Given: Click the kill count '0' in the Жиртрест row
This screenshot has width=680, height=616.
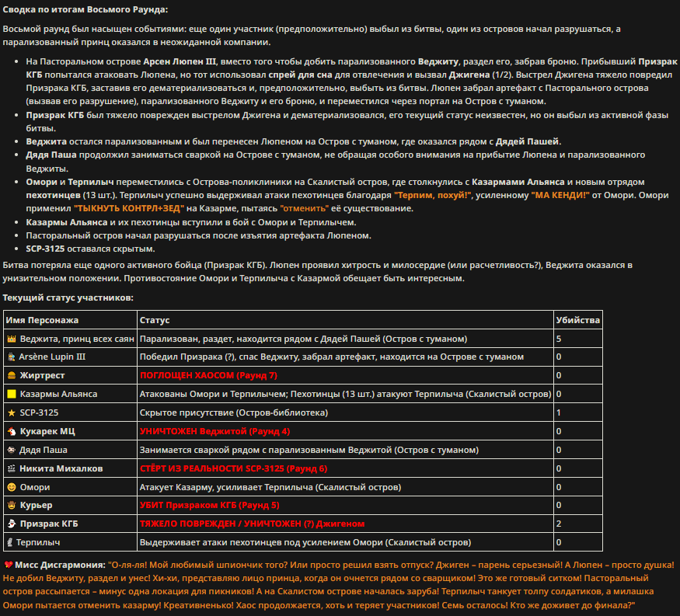Looking at the screenshot, I should tap(559, 375).
